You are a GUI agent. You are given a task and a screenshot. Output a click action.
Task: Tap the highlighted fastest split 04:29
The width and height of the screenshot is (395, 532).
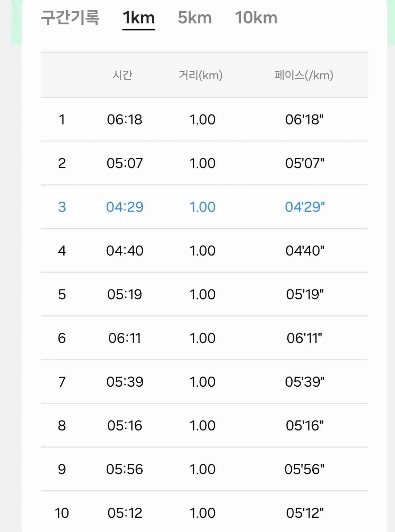(x=125, y=207)
